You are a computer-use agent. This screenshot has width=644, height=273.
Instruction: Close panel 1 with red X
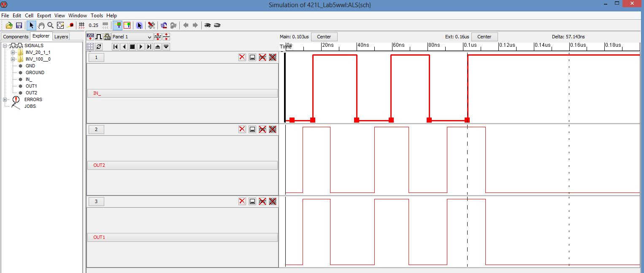(x=242, y=57)
